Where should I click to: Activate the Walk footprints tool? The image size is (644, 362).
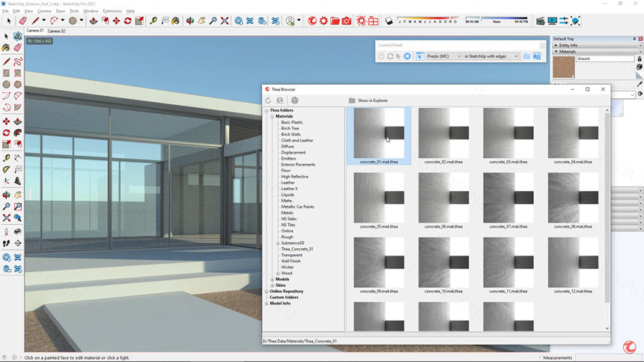[x=6, y=244]
